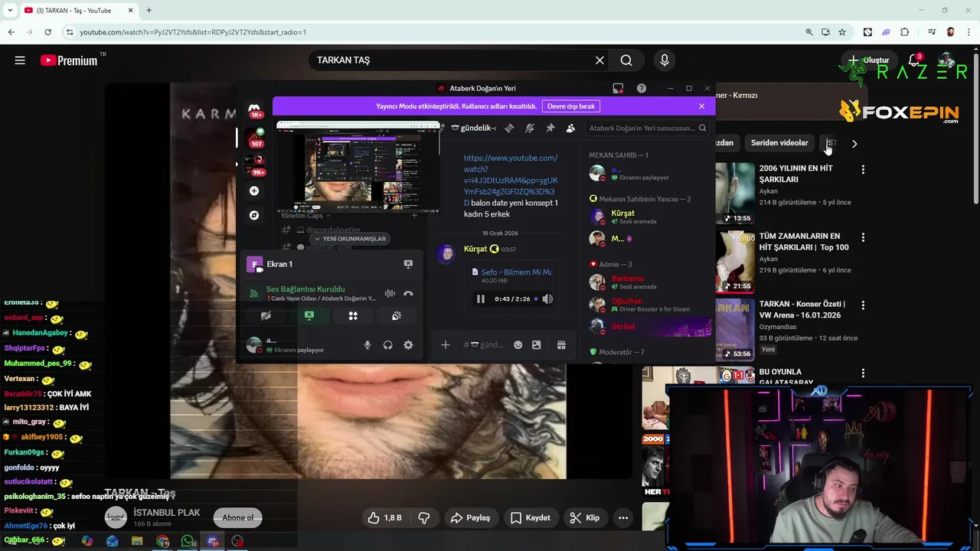This screenshot has height=551, width=980.
Task: Stop streaming Ekran 1 icon
Action: tap(408, 264)
